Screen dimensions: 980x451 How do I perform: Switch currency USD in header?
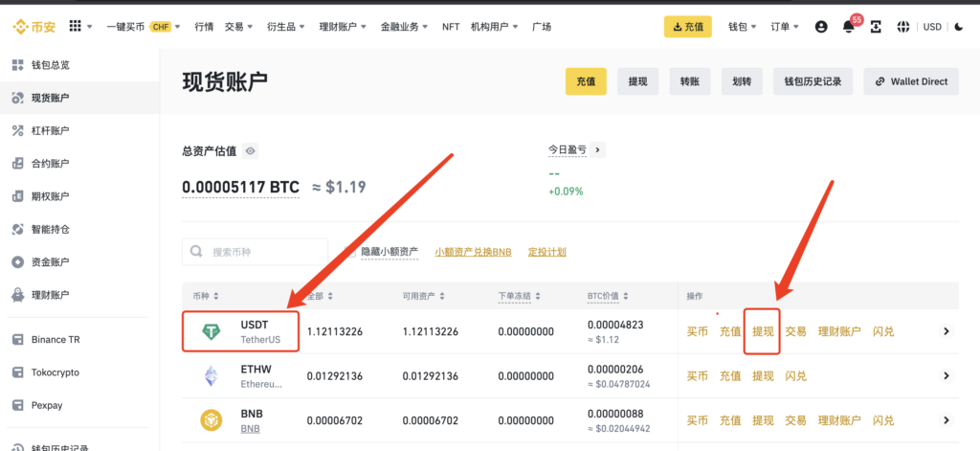tap(932, 27)
